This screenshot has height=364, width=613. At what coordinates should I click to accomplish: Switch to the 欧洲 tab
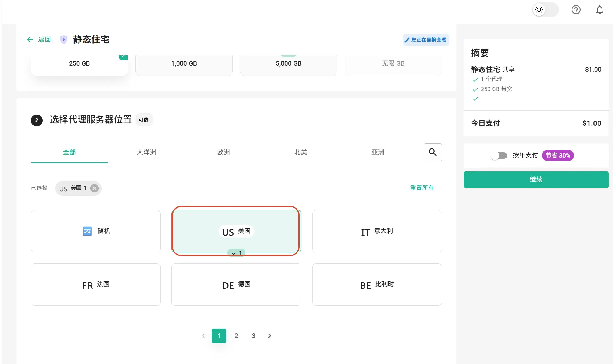(223, 152)
